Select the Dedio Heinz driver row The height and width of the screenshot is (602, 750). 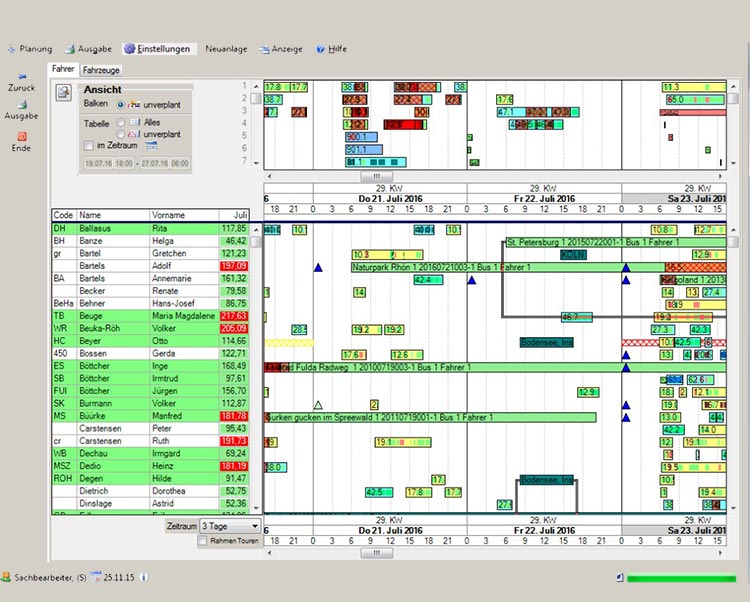click(150, 466)
